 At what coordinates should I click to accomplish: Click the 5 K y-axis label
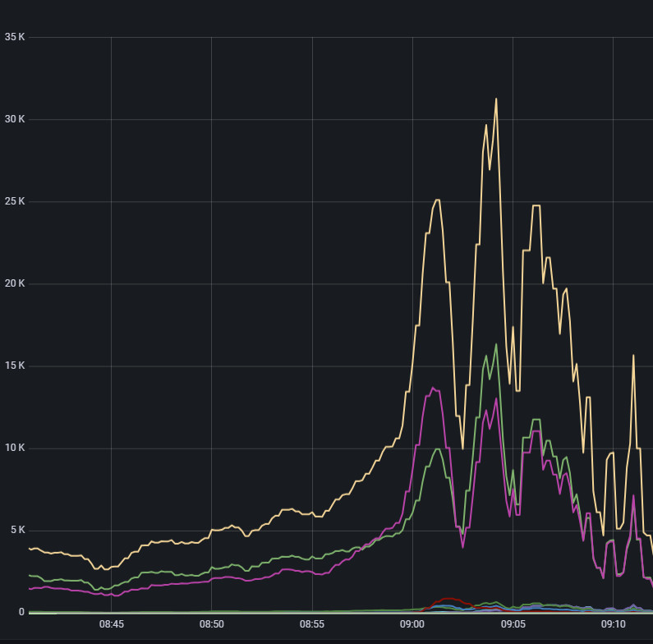pos(17,530)
